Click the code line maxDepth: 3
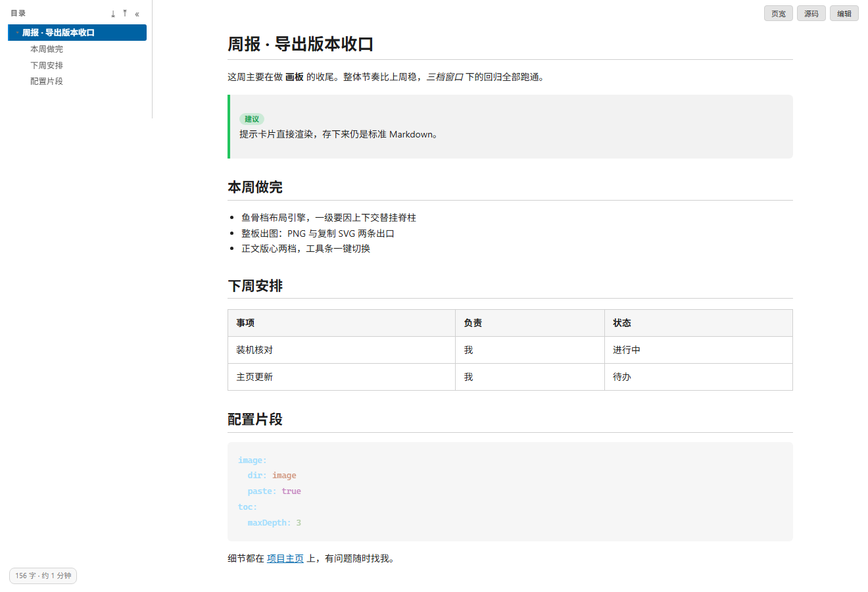868x592 pixels. [274, 523]
